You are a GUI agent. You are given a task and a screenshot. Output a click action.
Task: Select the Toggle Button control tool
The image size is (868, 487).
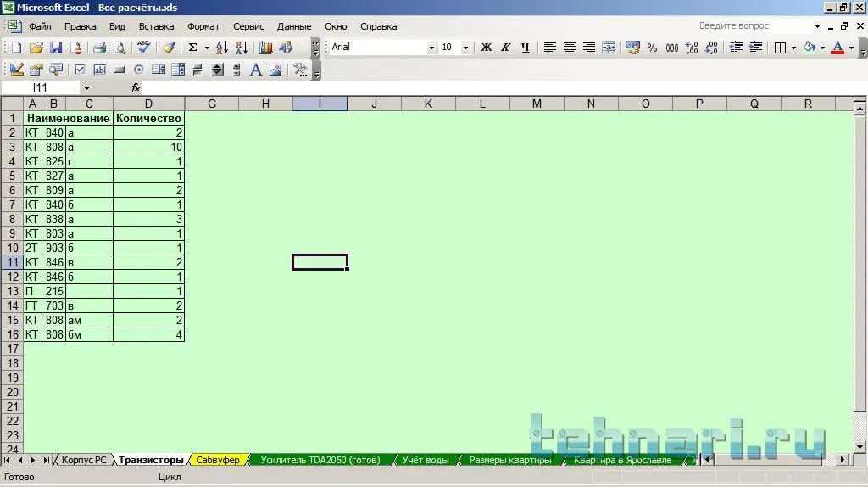198,70
